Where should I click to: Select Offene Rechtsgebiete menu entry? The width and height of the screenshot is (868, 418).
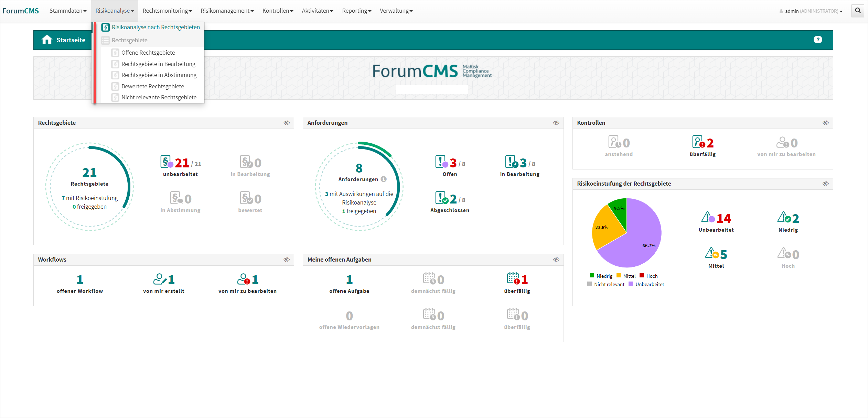(x=148, y=53)
